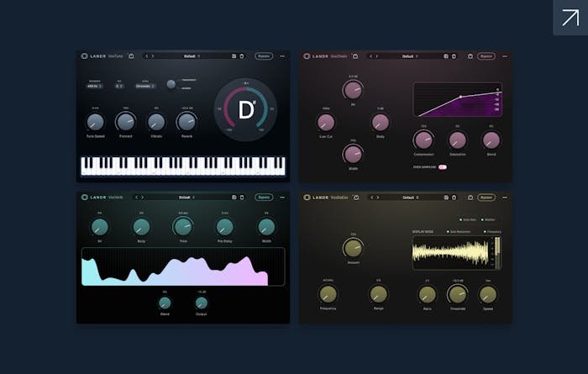The height and width of the screenshot is (374, 588).
Task: Click the reverb spectrum display in VoxVerb
Action: [183, 266]
